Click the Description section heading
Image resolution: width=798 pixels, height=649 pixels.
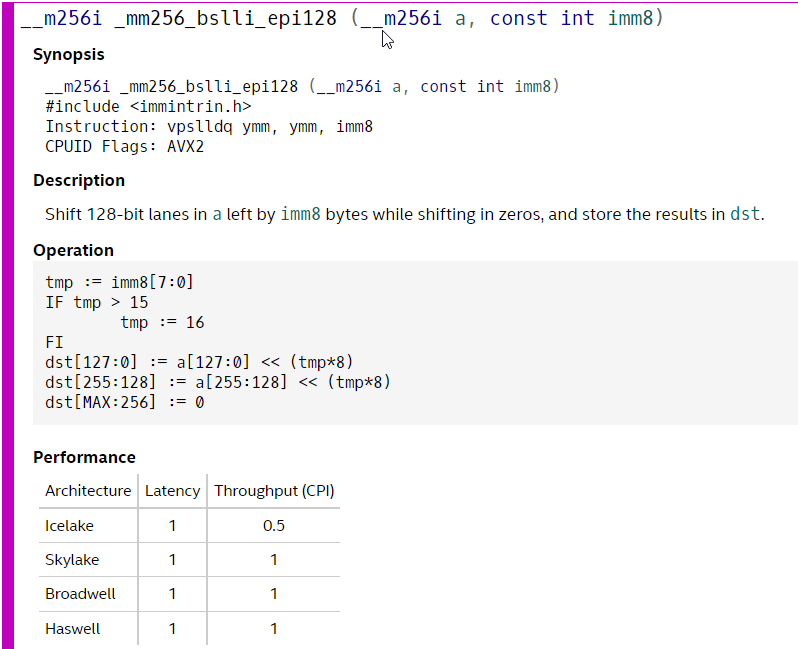point(79,180)
